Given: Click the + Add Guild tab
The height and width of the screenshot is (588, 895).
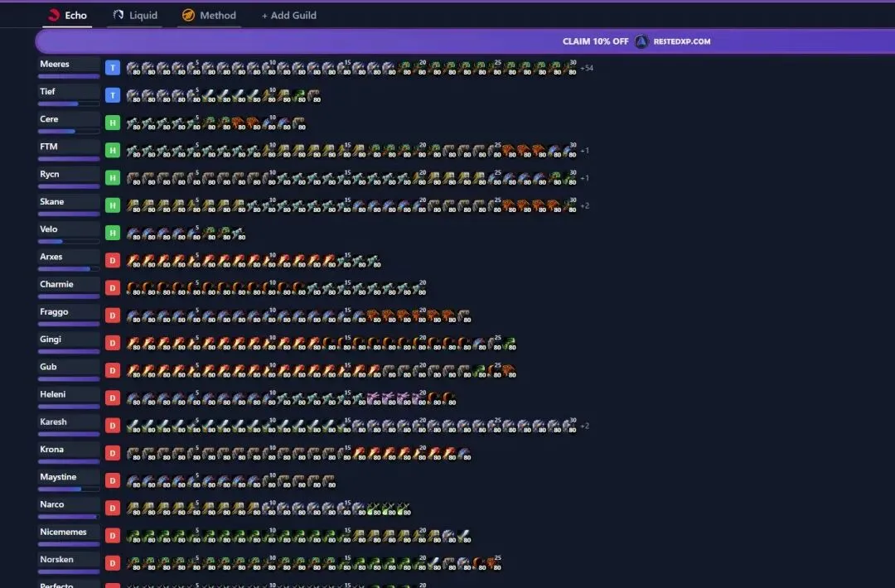Looking at the screenshot, I should pos(289,16).
